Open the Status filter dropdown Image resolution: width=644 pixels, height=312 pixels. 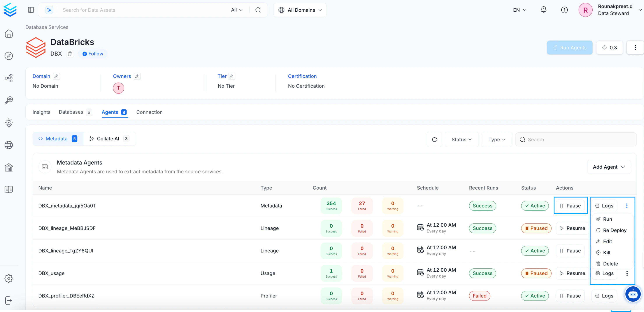coord(462,140)
